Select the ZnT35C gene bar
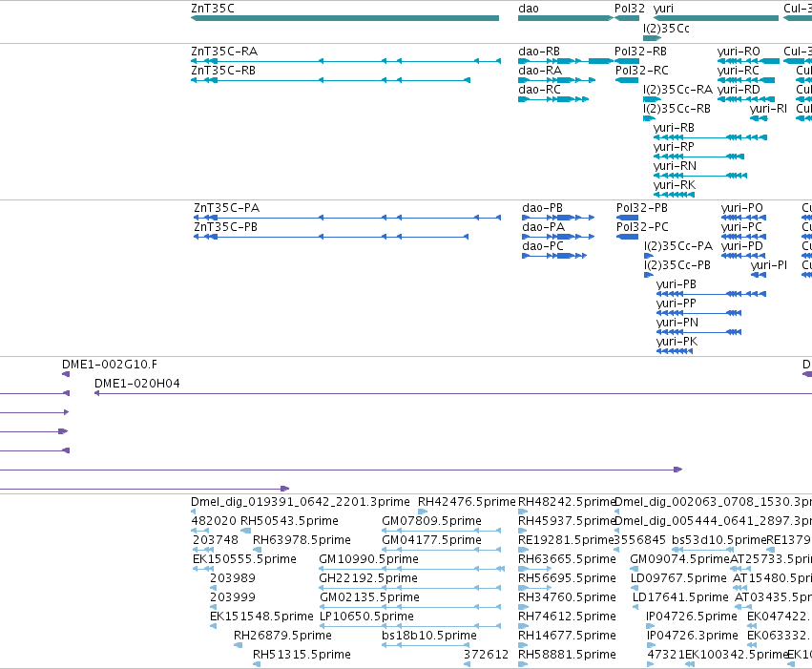 [344, 18]
